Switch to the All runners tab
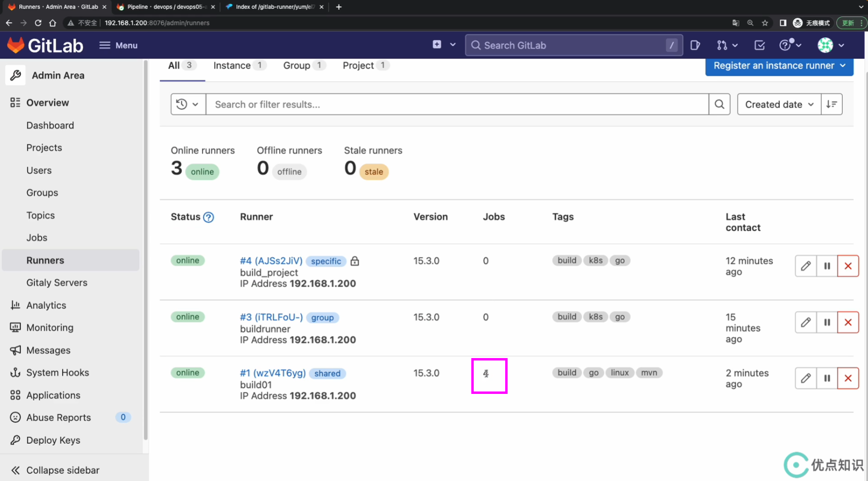Viewport: 868px width, 481px height. point(182,65)
